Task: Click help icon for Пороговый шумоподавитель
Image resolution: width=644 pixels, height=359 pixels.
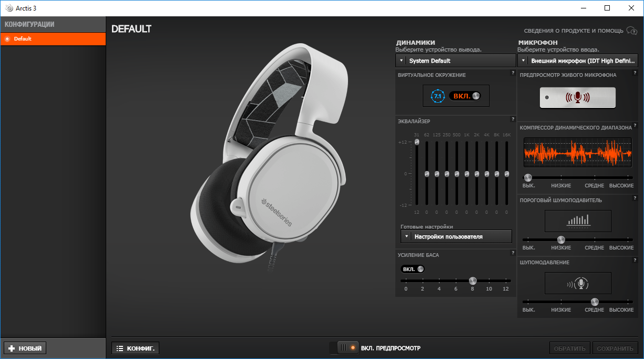Action: pyautogui.click(x=635, y=198)
